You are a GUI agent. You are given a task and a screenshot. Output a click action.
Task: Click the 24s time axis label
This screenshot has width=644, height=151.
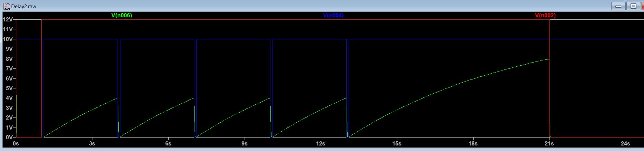625,143
